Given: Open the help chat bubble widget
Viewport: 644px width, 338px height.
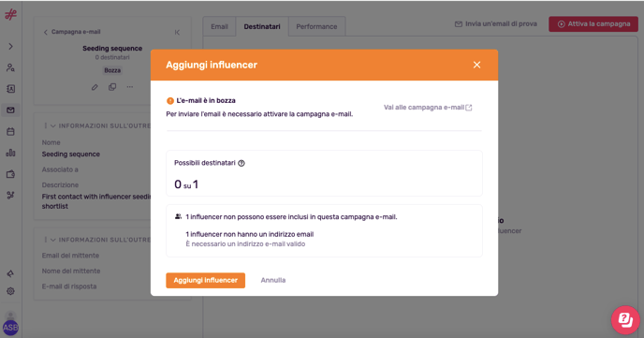Looking at the screenshot, I should 625,319.
